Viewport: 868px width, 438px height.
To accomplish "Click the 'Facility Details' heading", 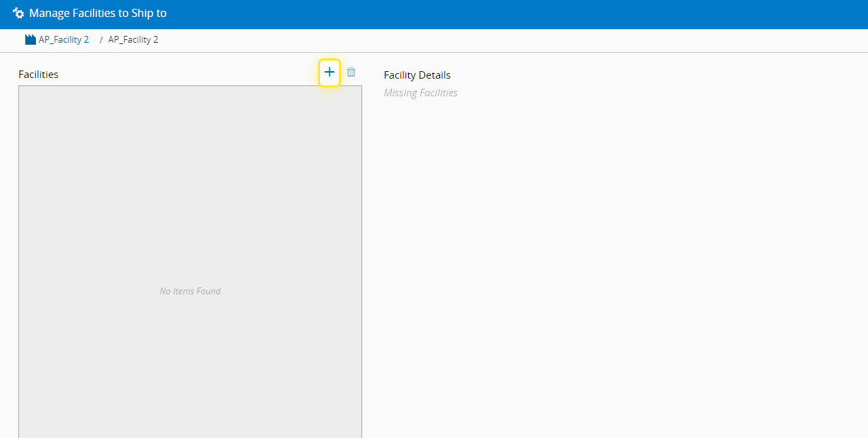I will pyautogui.click(x=417, y=75).
